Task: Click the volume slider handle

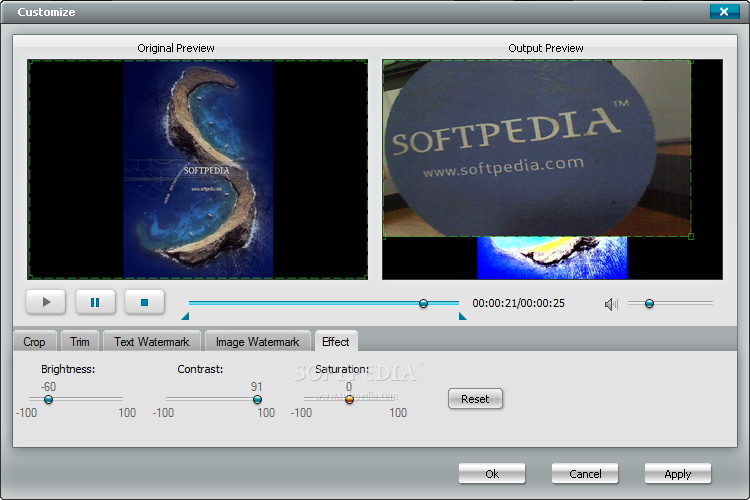Action: (x=649, y=303)
